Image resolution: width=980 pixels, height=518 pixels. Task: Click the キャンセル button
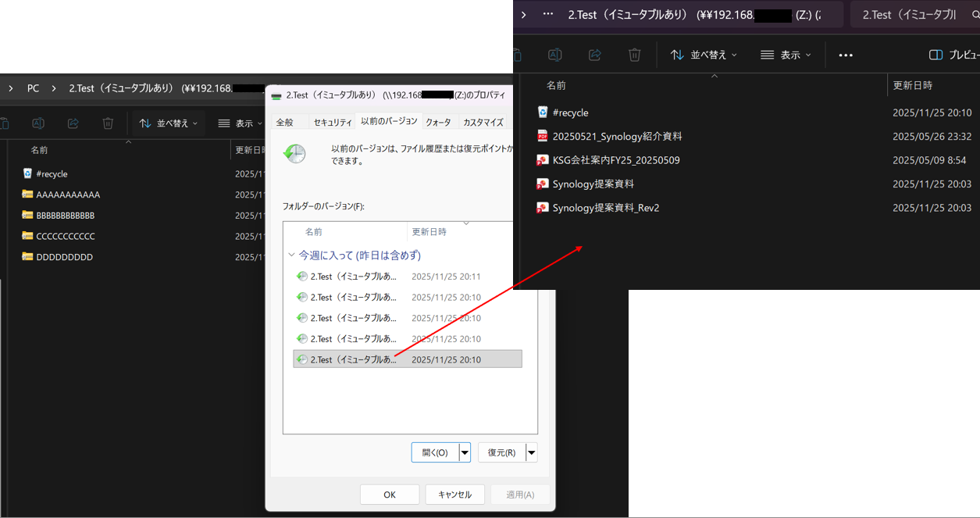pyautogui.click(x=454, y=495)
